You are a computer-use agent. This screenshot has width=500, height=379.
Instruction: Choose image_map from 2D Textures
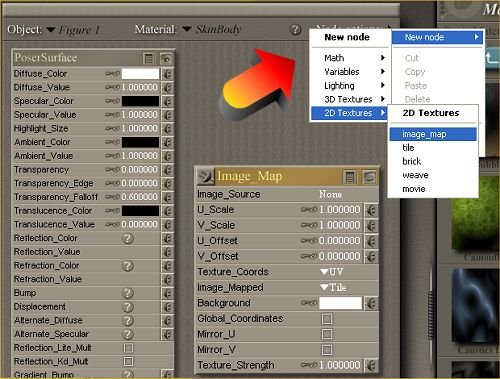click(x=433, y=134)
